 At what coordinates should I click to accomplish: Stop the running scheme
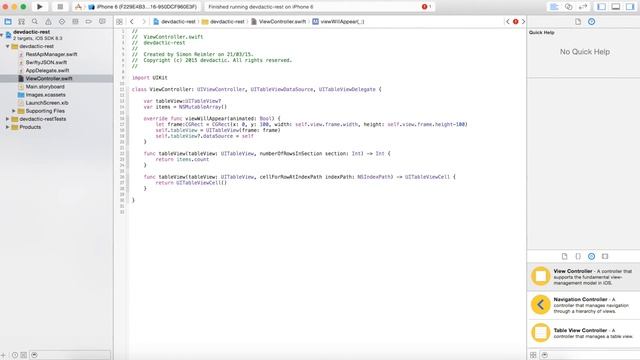click(60, 7)
